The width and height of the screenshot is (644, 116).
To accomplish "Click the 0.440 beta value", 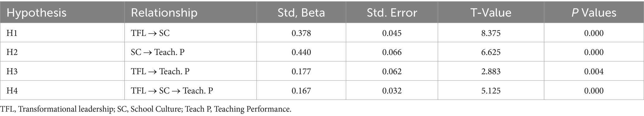I will [x=301, y=52].
